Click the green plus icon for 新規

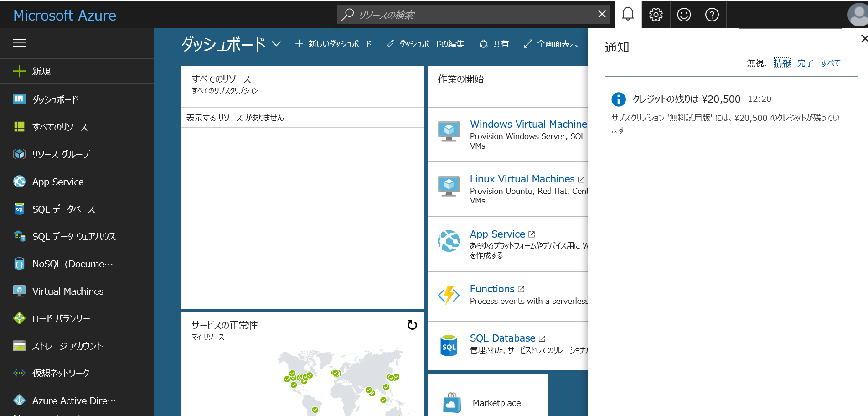click(x=19, y=71)
